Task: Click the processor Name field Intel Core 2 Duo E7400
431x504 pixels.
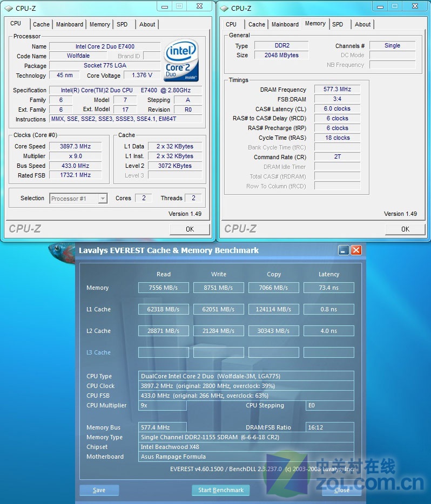Action: coord(105,46)
